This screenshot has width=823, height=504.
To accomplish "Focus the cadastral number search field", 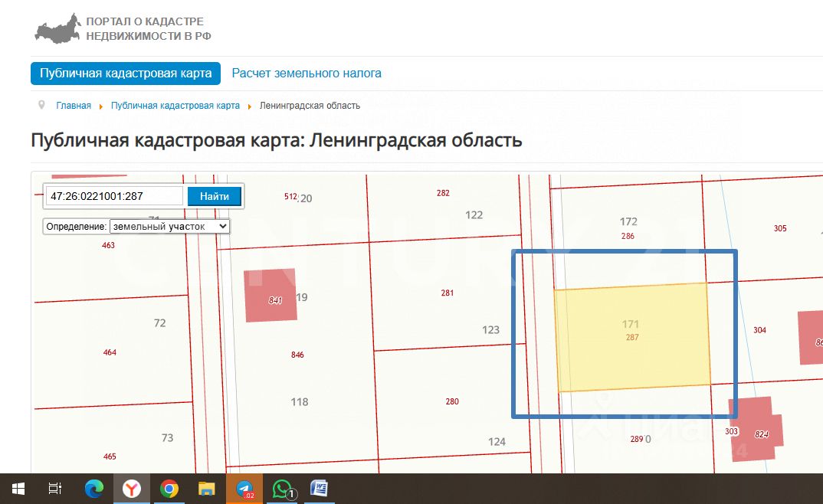I will [114, 196].
